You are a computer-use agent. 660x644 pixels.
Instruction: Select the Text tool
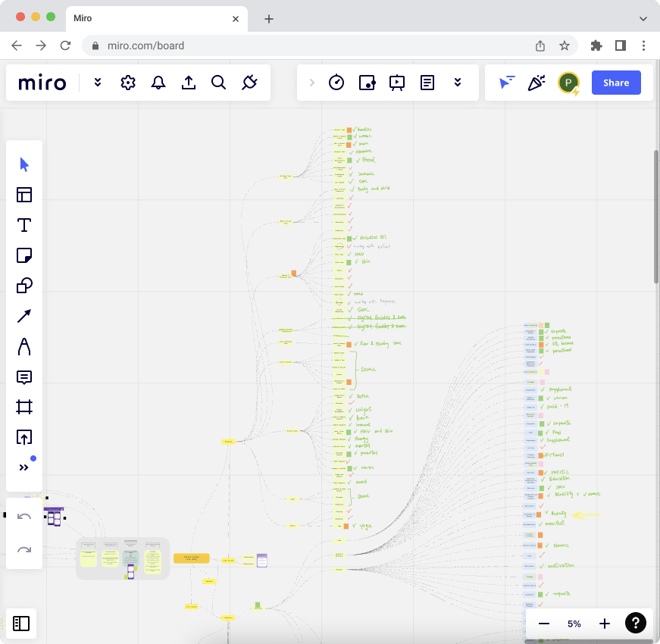click(24, 225)
